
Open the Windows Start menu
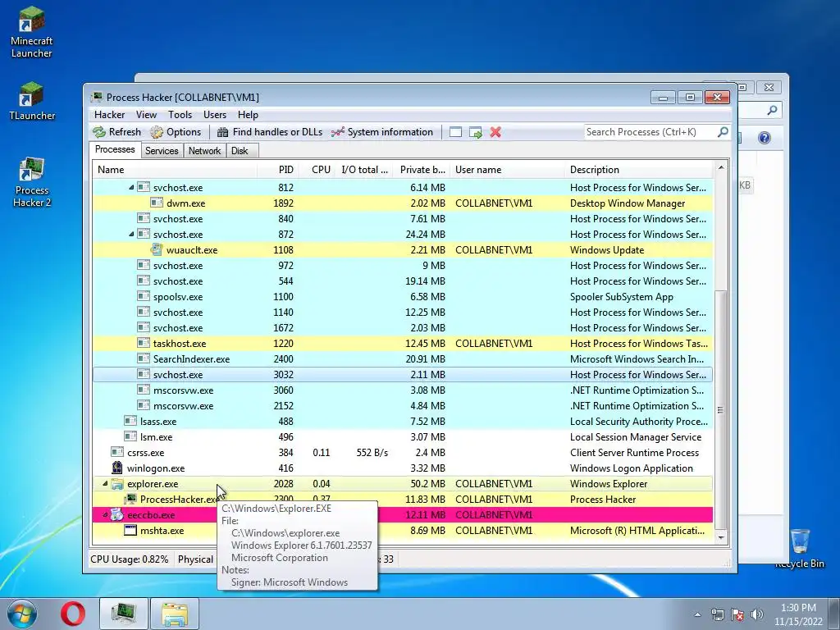coord(22,614)
